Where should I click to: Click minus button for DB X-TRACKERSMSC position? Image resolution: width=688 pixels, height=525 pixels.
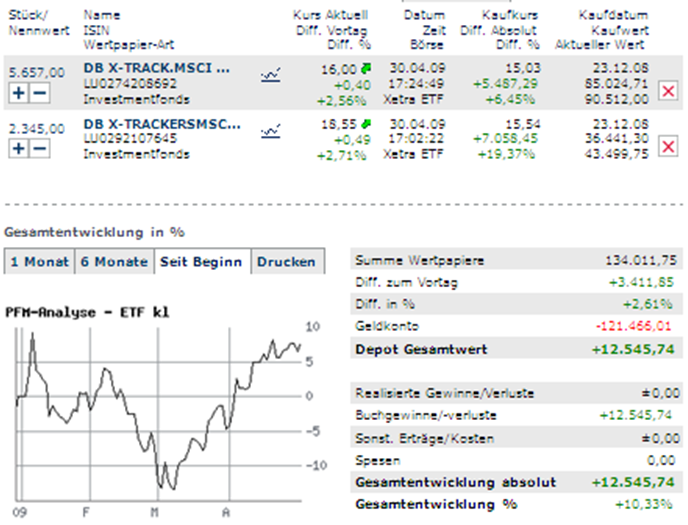click(x=38, y=148)
